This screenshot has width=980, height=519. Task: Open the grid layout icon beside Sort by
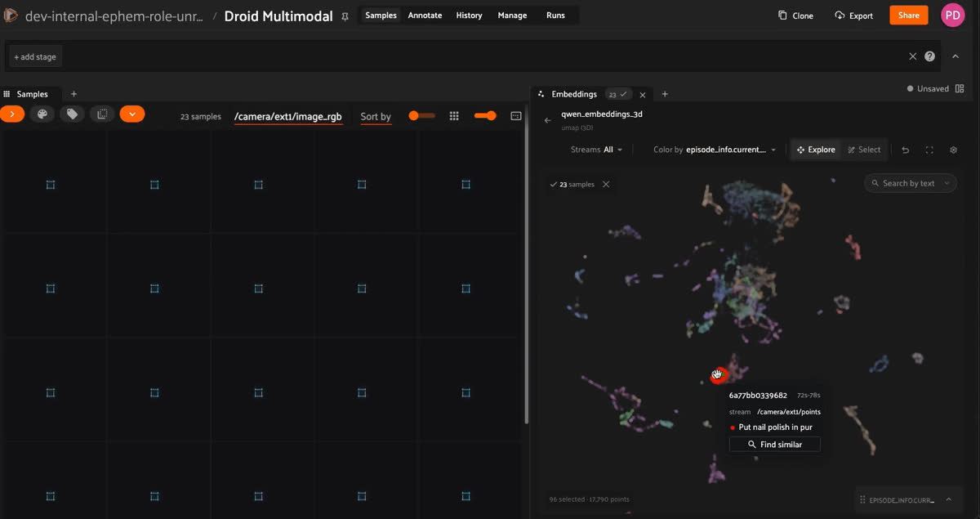pos(454,116)
